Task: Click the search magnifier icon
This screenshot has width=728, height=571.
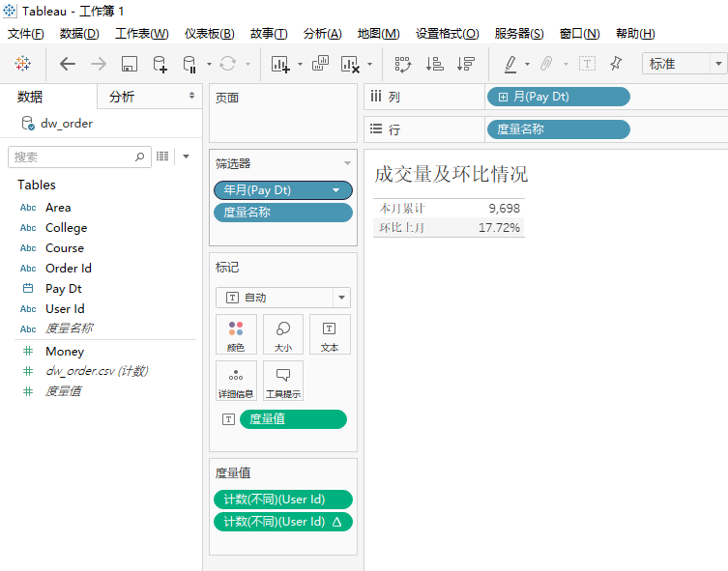Action: [139, 157]
